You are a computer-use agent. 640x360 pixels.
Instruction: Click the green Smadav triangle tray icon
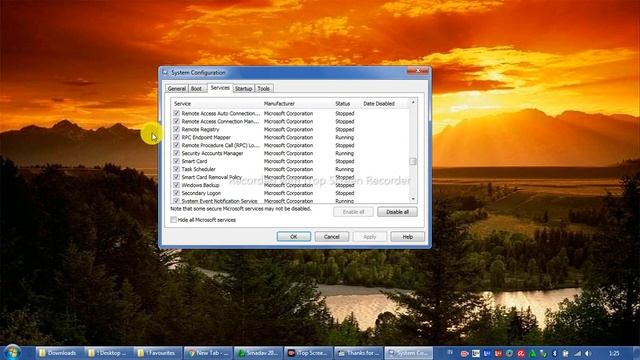[532, 353]
